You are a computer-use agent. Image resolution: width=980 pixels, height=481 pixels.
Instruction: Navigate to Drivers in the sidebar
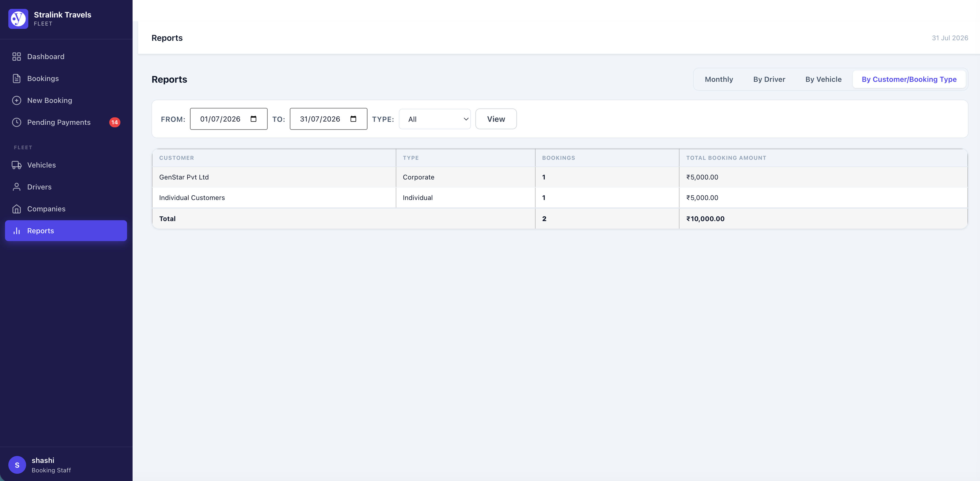[x=66, y=187]
